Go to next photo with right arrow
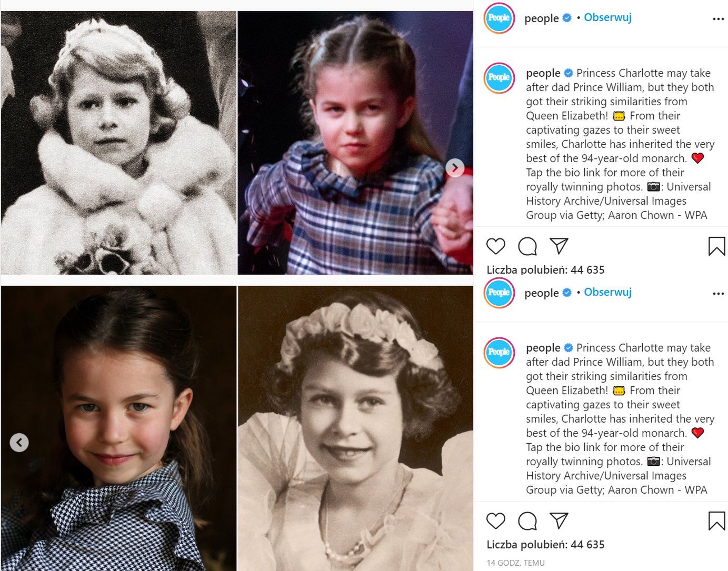The height and width of the screenshot is (571, 728). click(455, 168)
